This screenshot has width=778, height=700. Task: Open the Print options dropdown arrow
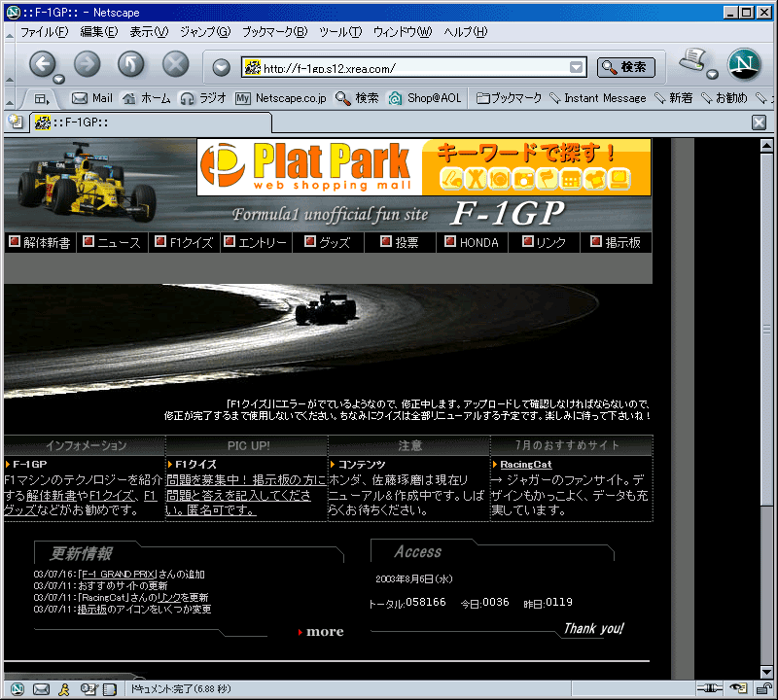(x=713, y=75)
